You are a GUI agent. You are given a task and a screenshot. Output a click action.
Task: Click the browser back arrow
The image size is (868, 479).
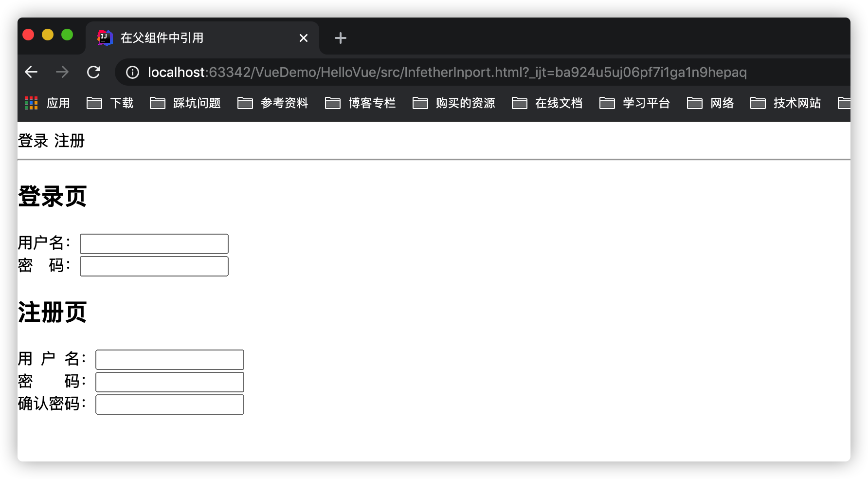pos(31,72)
